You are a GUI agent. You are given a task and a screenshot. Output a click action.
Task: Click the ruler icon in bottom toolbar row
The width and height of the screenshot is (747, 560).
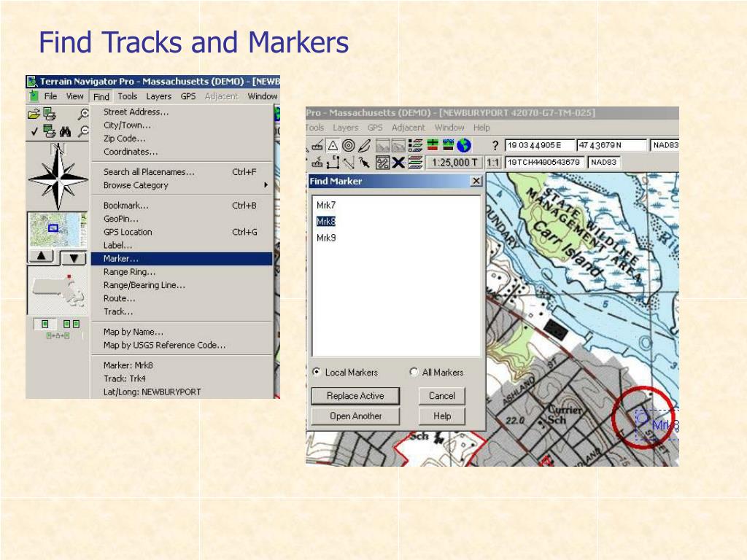click(317, 163)
